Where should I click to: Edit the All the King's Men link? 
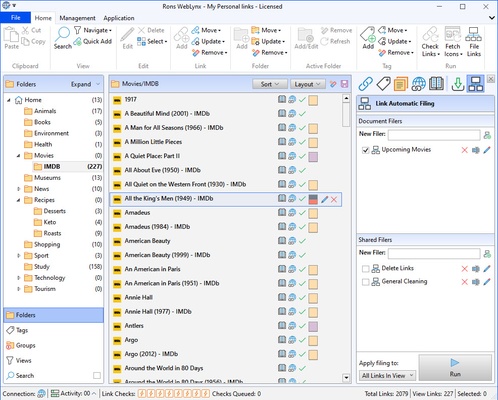coord(324,199)
